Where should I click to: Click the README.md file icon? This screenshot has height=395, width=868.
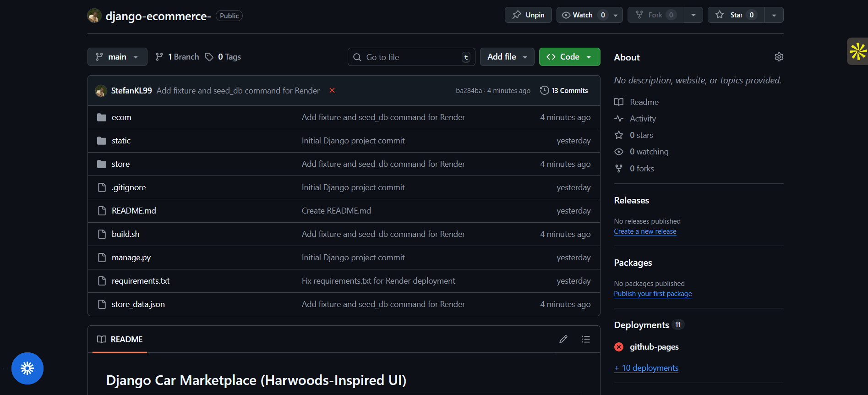point(102,211)
